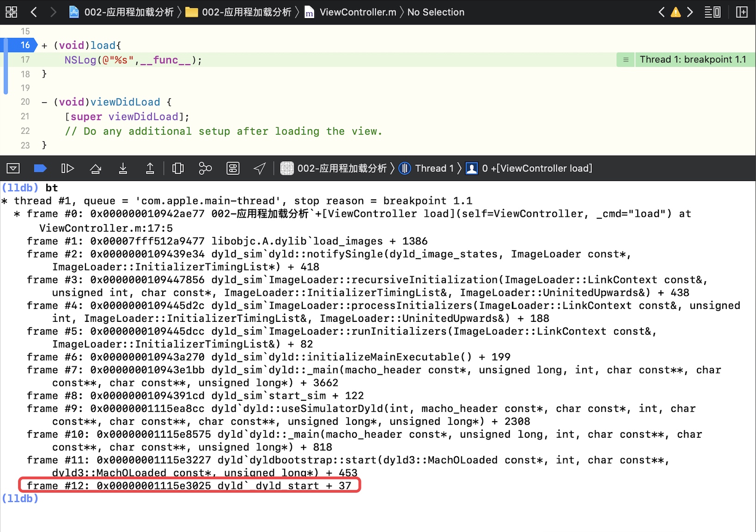Open the related items grid menu
Image resolution: width=756 pixels, height=532 pixels.
coord(11,12)
